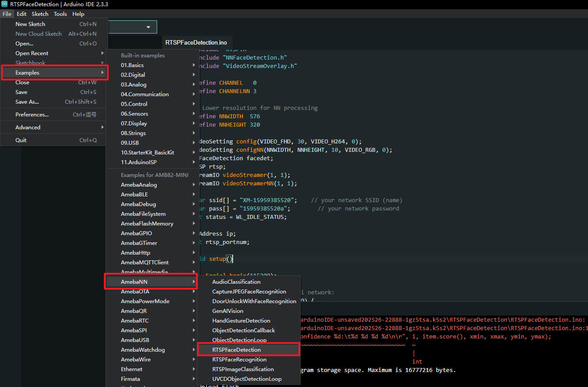
Task: Expand the 04.Communication examples
Action: coord(152,94)
